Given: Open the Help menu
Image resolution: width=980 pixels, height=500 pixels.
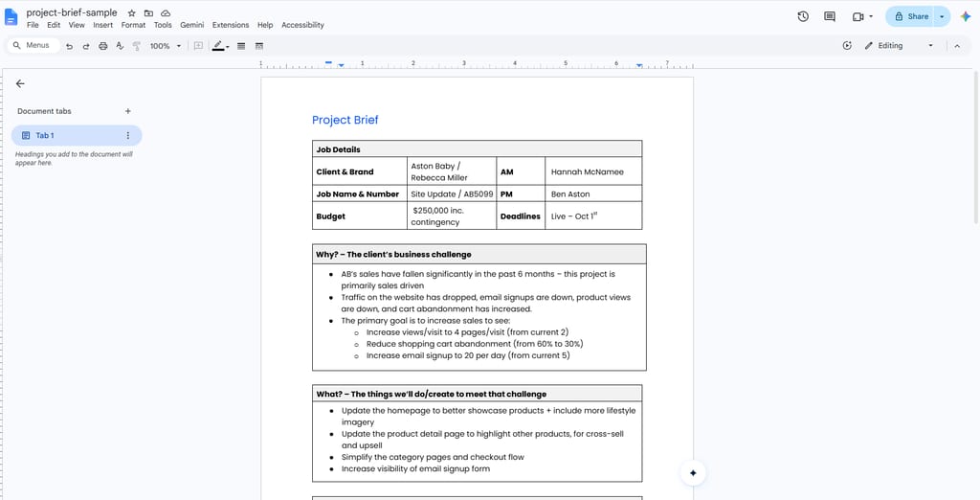Looking at the screenshot, I should coord(265,25).
